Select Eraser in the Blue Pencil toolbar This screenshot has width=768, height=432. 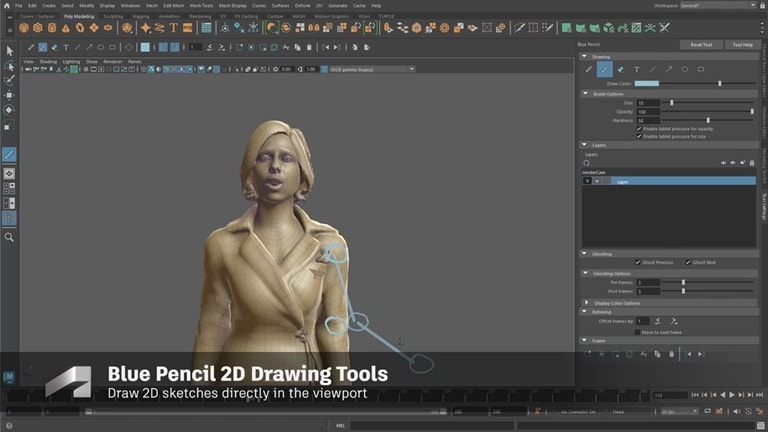(54, 48)
